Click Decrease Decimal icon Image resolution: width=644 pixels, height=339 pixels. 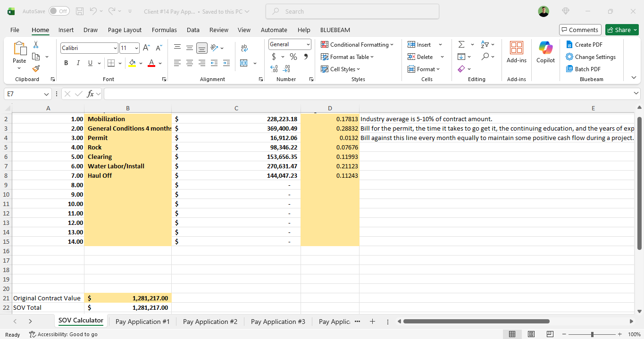[x=286, y=69]
